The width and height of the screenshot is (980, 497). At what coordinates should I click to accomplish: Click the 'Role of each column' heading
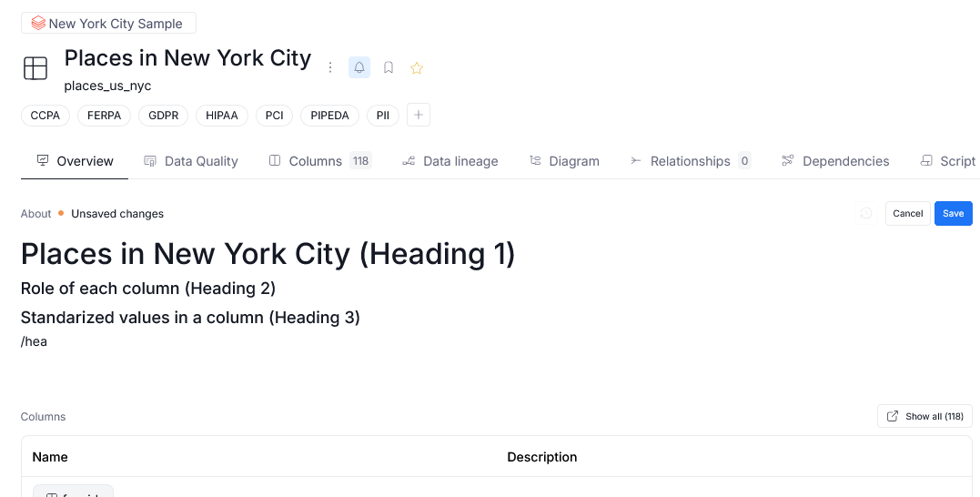point(148,289)
